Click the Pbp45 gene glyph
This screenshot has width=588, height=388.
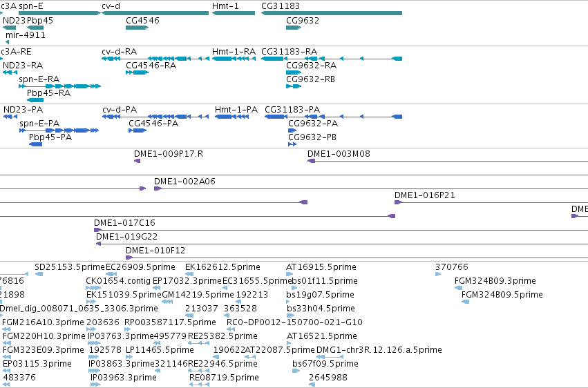point(35,28)
